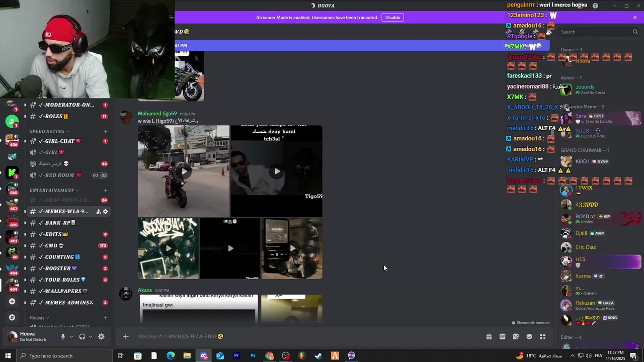This screenshot has width=644, height=362.
Task: Open the EDITS channel
Action: pos(68,234)
